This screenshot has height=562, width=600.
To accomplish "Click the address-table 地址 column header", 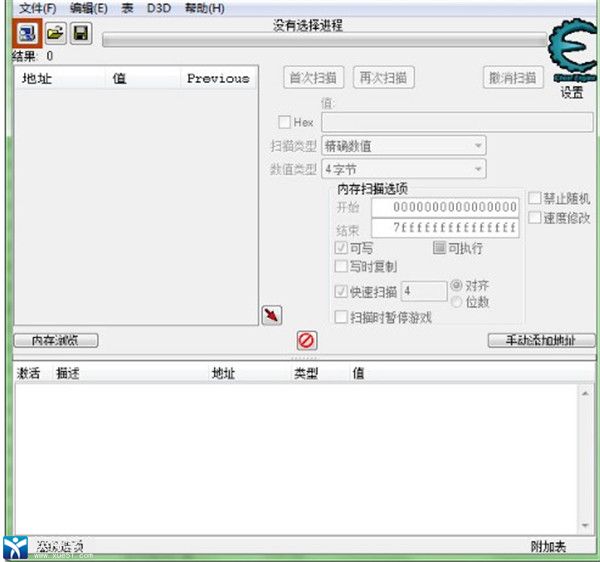I will pos(223,373).
